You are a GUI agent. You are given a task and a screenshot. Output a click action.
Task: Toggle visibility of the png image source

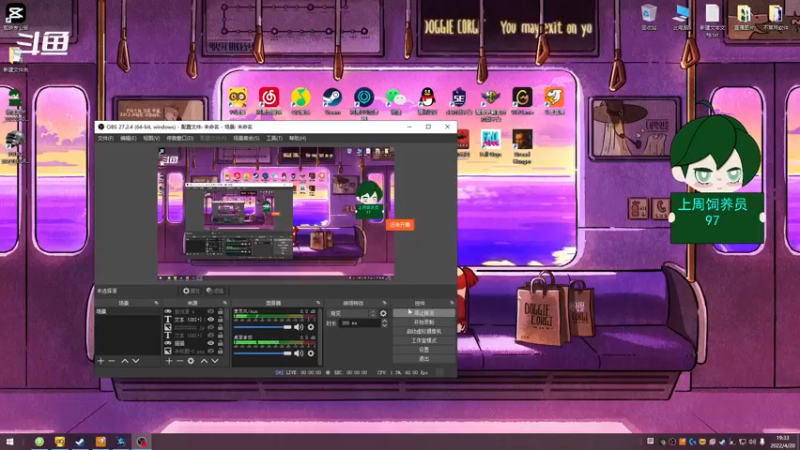click(x=211, y=351)
